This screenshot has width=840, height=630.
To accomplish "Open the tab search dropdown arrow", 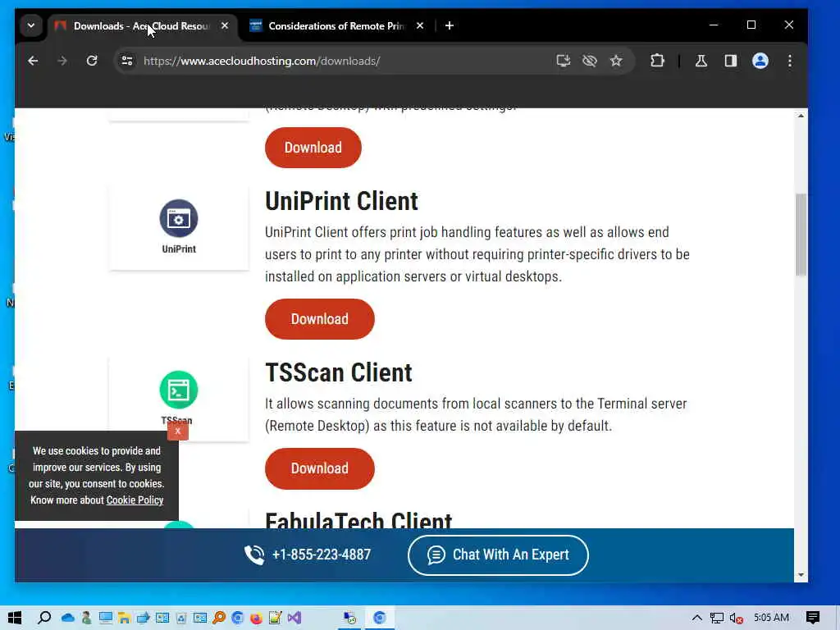I will [31, 25].
